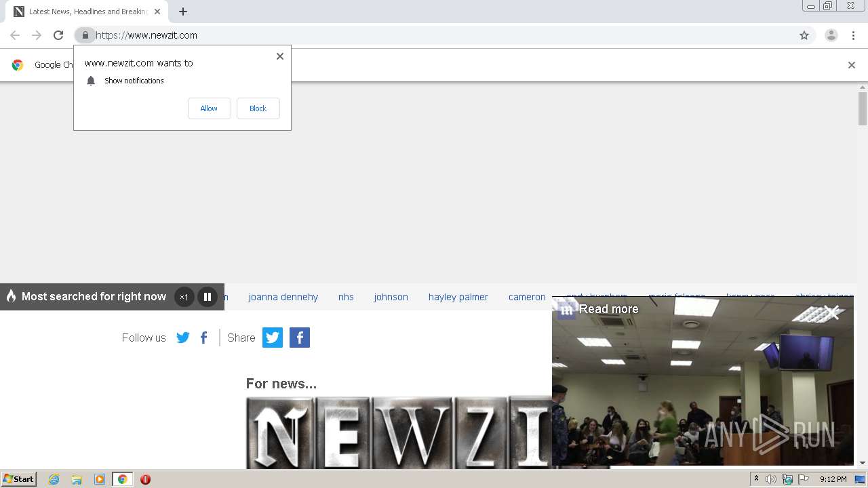The image size is (868, 488).
Task: Bookmark this page with the star icon
Action: click(804, 35)
